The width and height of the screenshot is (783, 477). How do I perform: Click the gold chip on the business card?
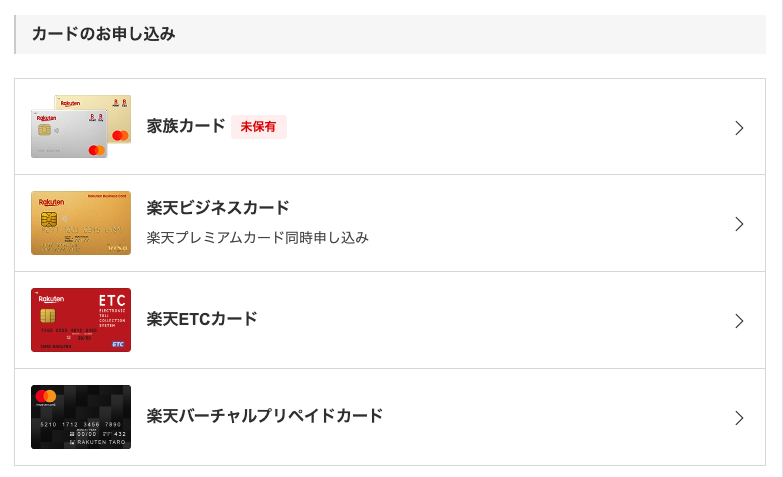point(47,219)
